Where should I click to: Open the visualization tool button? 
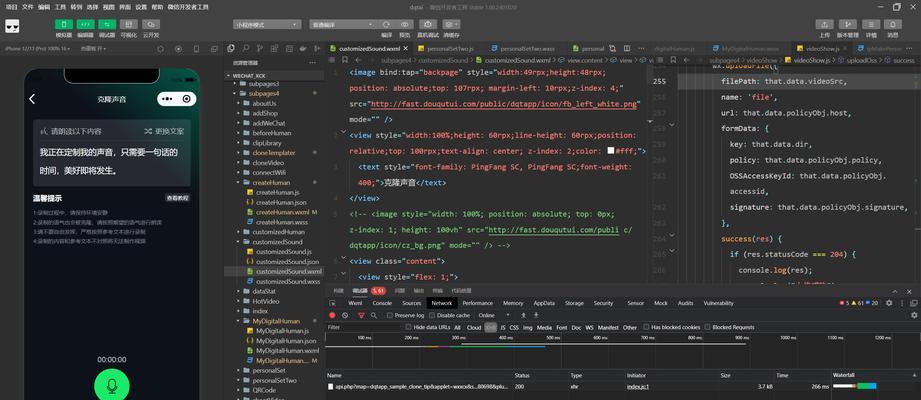(x=129, y=25)
